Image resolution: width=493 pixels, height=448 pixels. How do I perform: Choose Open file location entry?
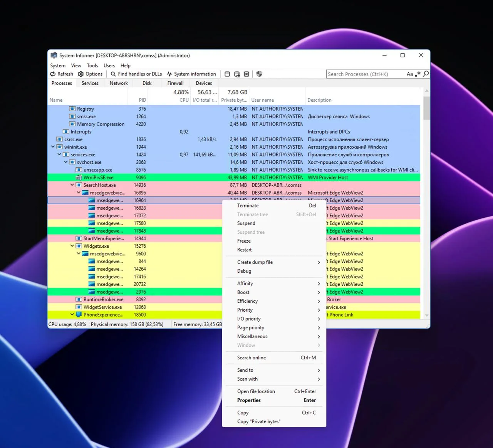pos(274,391)
